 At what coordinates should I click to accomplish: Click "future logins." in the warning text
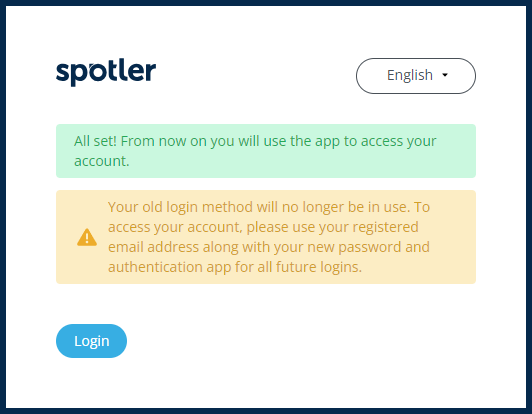click(319, 267)
